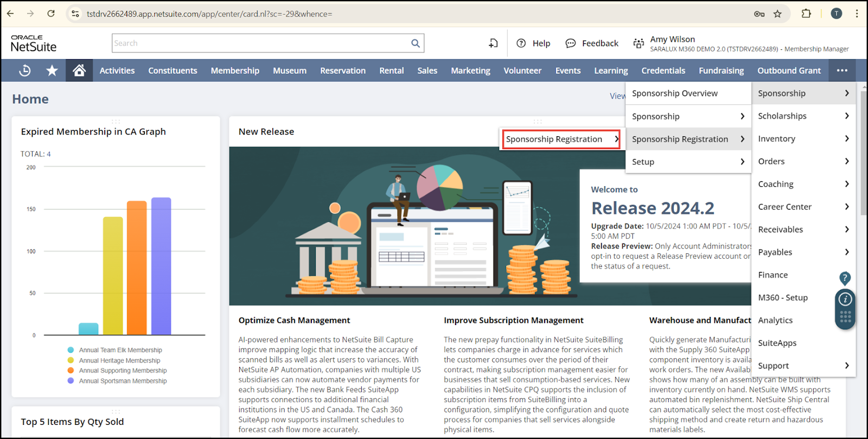Image resolution: width=868 pixels, height=439 pixels.
Task: Open the Membership menu
Action: [x=235, y=71]
